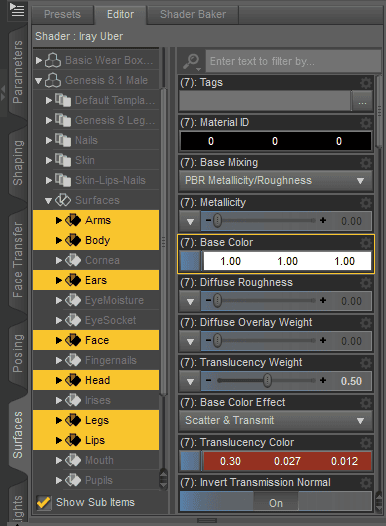Open the Shaping side tab
The image size is (386, 526).
(17, 163)
